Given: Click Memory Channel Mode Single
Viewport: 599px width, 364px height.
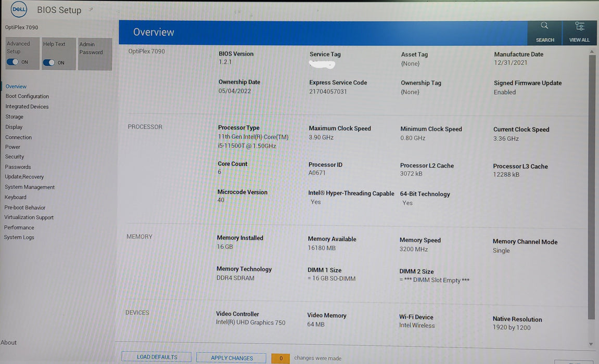Looking at the screenshot, I should [x=501, y=251].
